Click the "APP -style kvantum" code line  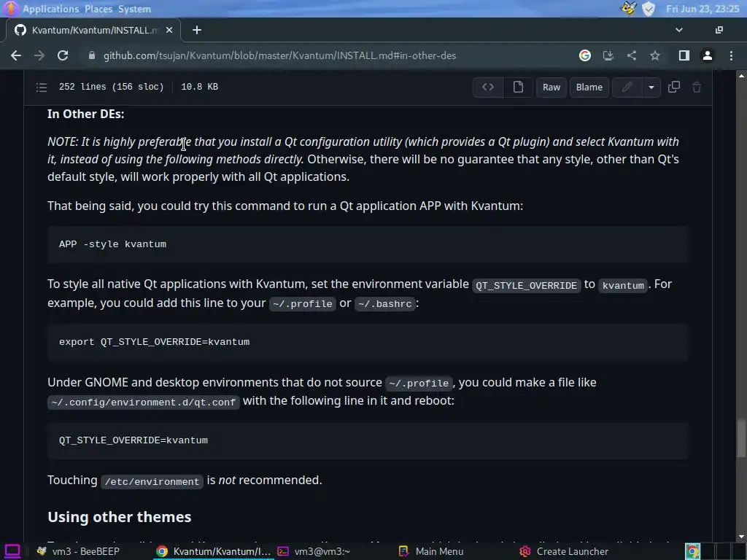coord(112,244)
